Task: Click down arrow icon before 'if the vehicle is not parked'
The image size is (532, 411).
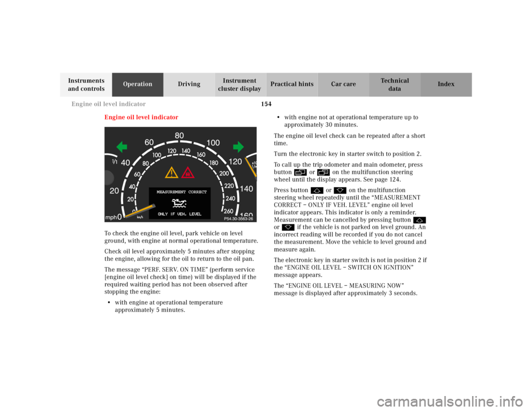Action: [x=288, y=228]
